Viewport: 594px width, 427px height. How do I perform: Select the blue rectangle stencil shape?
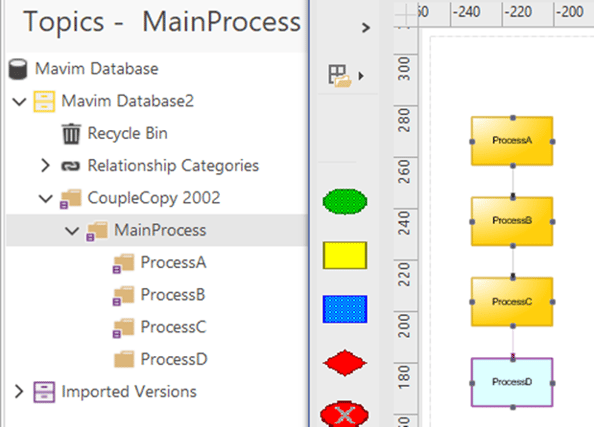345,309
